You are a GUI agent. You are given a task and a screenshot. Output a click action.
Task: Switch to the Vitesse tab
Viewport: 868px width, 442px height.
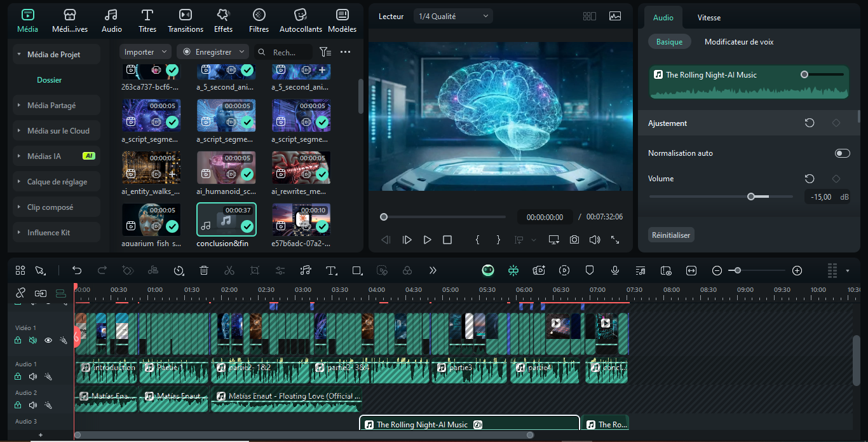coord(709,18)
